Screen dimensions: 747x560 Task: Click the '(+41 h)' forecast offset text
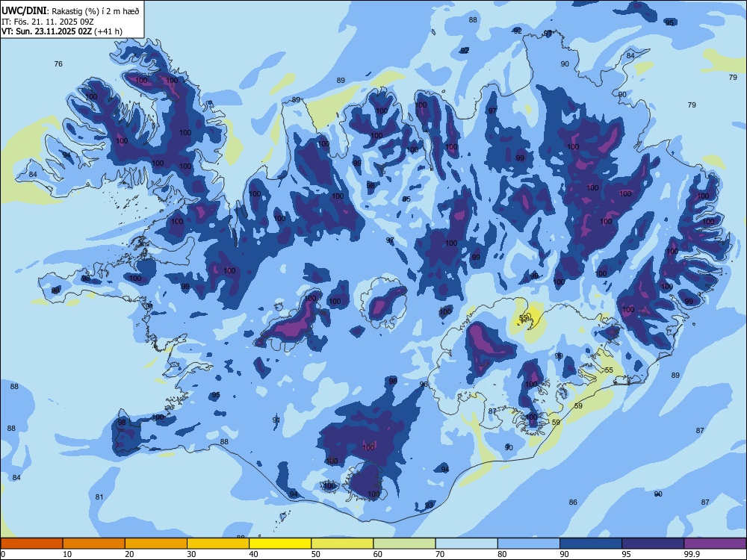click(x=108, y=31)
